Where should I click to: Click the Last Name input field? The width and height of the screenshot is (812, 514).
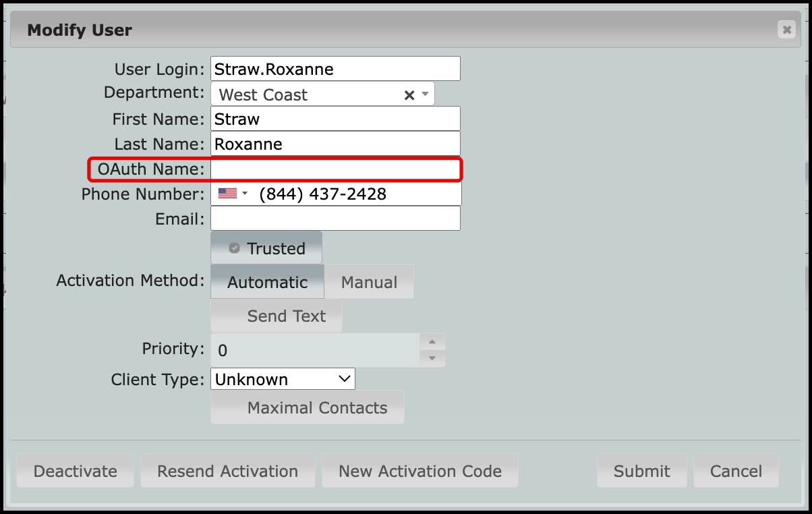click(x=336, y=144)
